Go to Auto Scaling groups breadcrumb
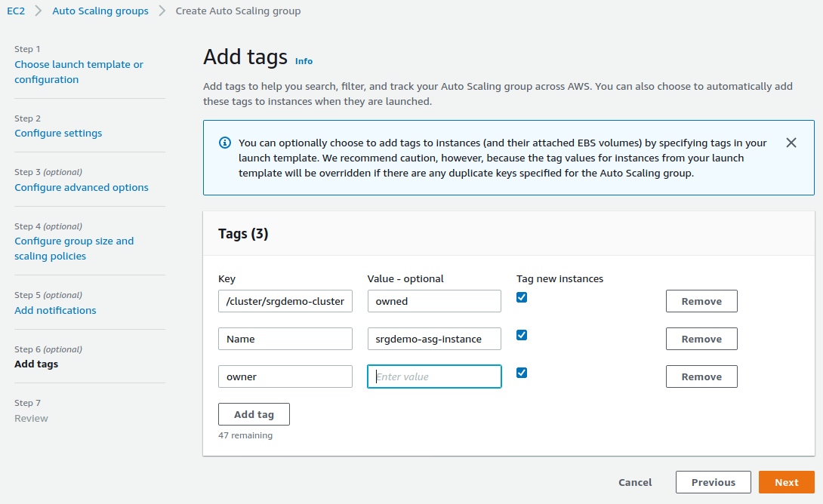 pyautogui.click(x=100, y=11)
